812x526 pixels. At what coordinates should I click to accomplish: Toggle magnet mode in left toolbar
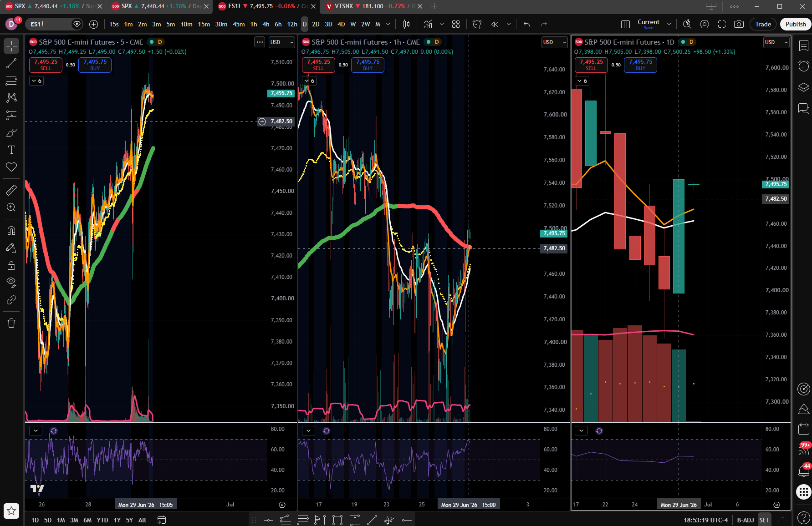click(x=11, y=231)
